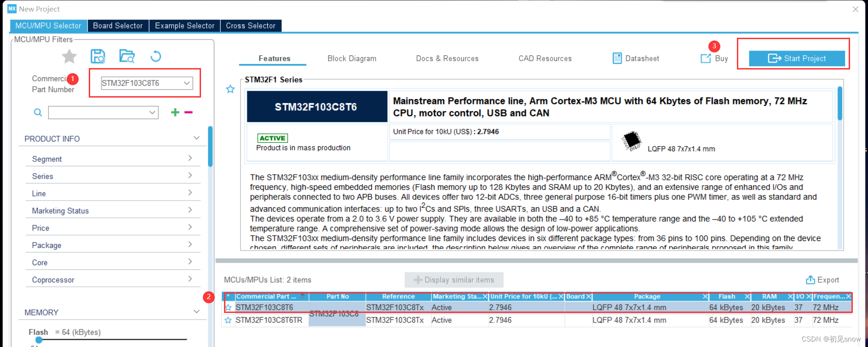Close the New Project window
868x347 pixels.
pyautogui.click(x=856, y=9)
